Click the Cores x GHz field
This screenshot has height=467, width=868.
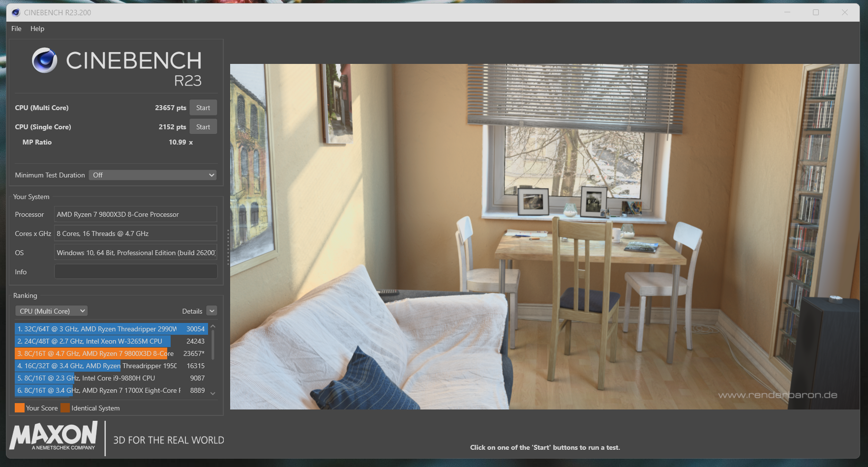click(x=135, y=233)
